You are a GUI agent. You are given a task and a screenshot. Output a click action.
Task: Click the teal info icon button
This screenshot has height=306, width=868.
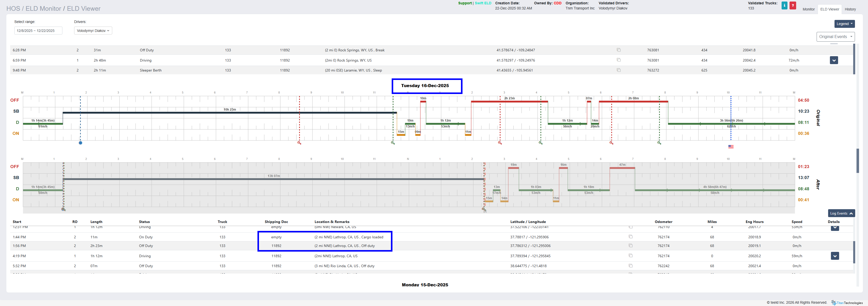pyautogui.click(x=784, y=5)
